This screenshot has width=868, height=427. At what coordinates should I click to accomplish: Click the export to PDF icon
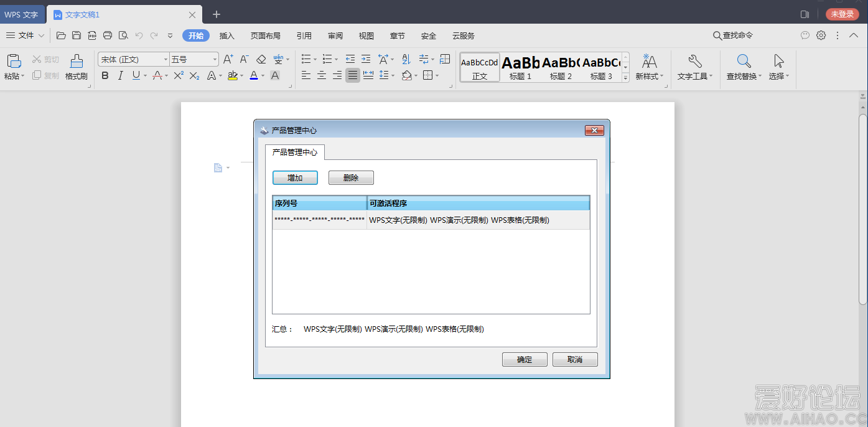coord(92,35)
